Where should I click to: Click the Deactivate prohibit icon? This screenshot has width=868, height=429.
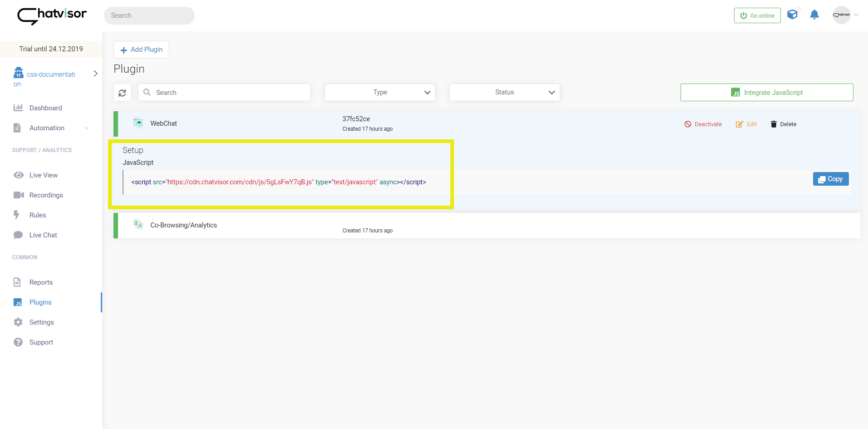688,124
